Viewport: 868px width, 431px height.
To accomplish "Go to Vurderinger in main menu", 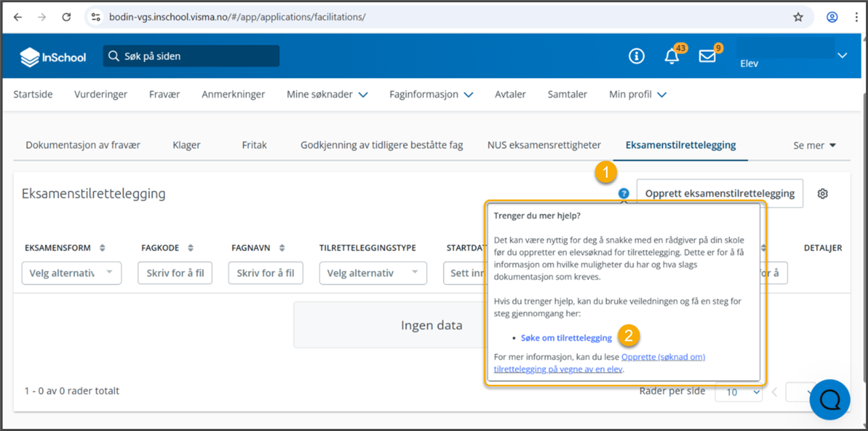I will (101, 94).
